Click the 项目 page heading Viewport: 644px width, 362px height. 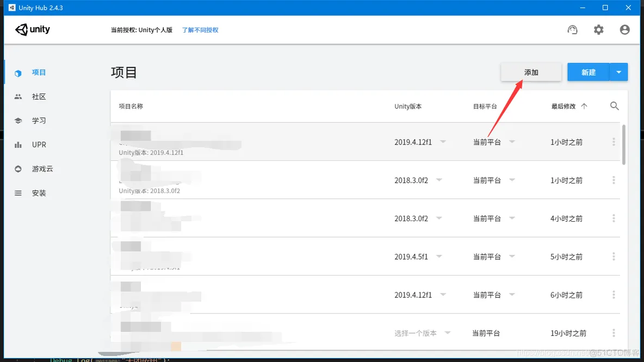(x=123, y=72)
